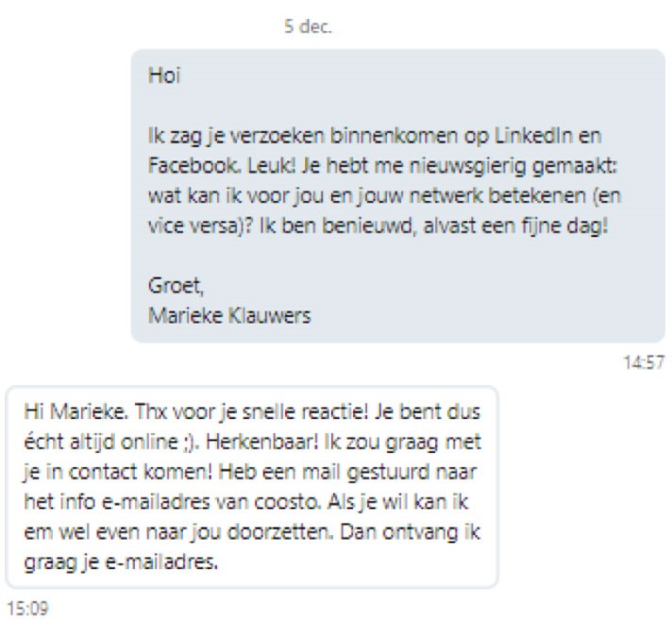
Task: Click the 14:57 timestamp
Action: [x=644, y=362]
